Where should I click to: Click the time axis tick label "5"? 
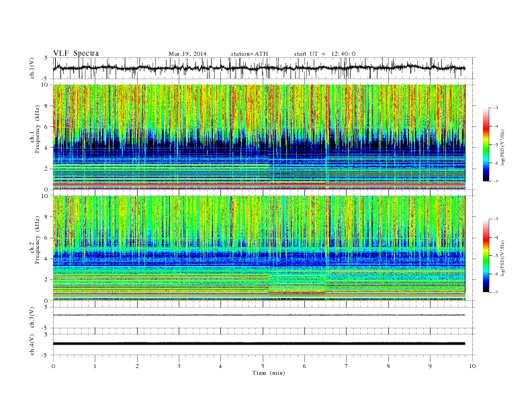point(263,366)
